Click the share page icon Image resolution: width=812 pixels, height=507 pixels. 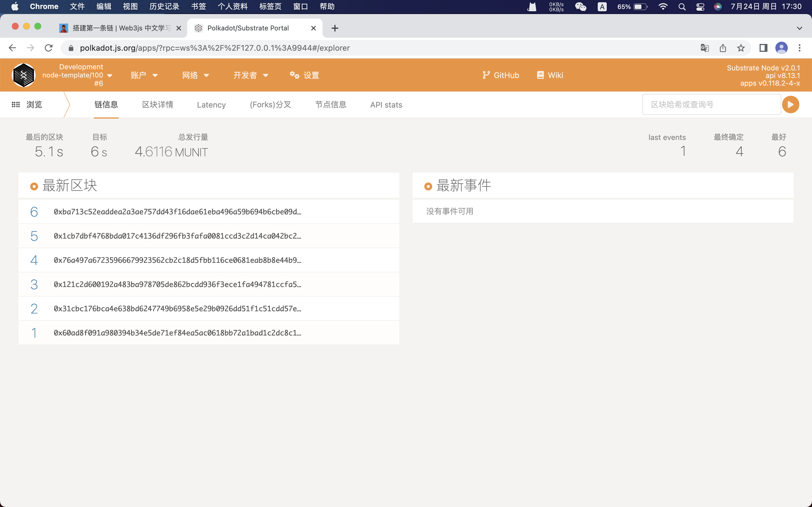(723, 48)
